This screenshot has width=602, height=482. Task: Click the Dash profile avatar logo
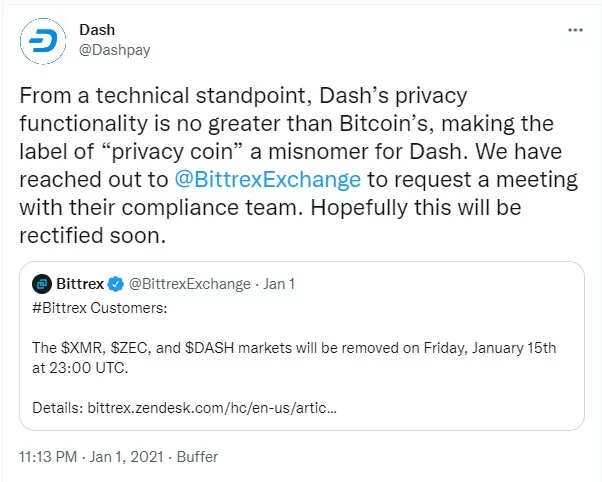pos(41,41)
